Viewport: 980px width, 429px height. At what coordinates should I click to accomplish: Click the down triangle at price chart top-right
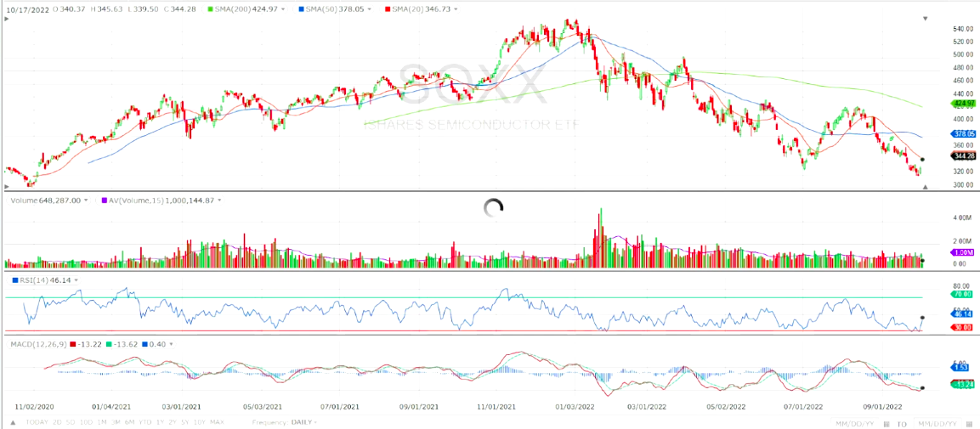pyautogui.click(x=926, y=19)
